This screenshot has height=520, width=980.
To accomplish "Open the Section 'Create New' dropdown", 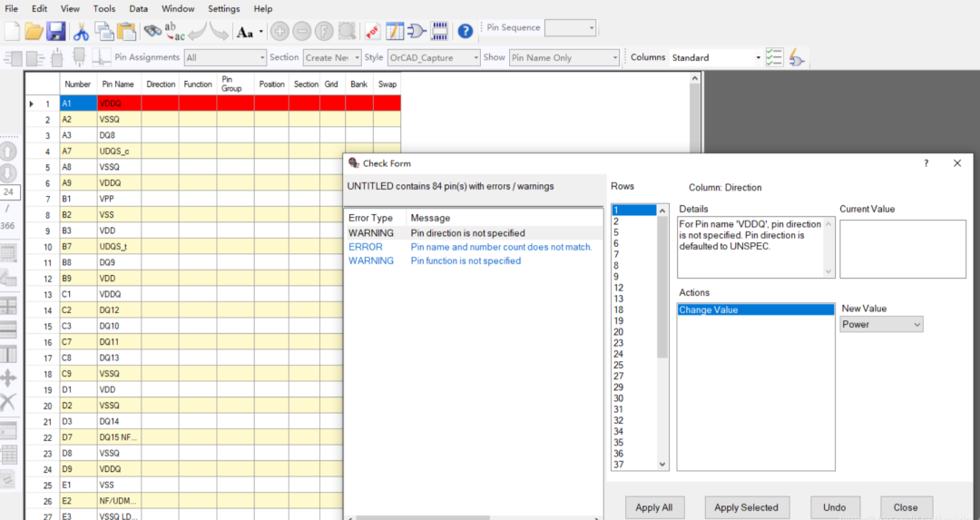I will click(x=332, y=57).
